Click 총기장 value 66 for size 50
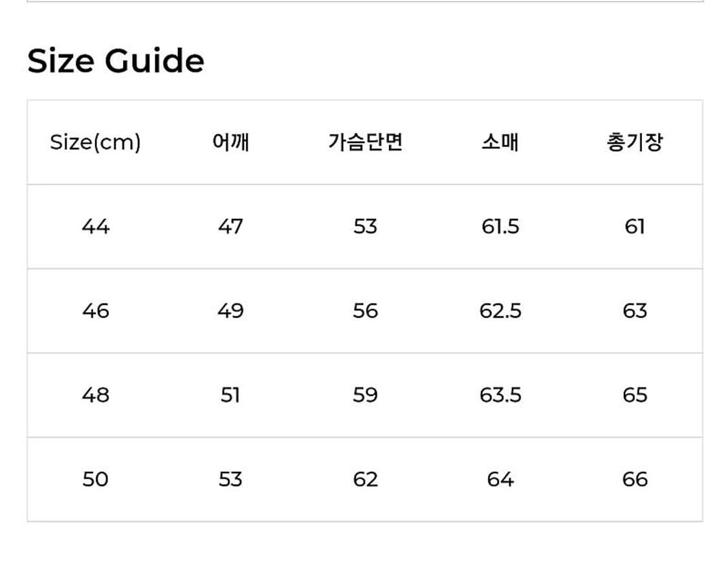This screenshot has width=728, height=583. click(x=635, y=479)
